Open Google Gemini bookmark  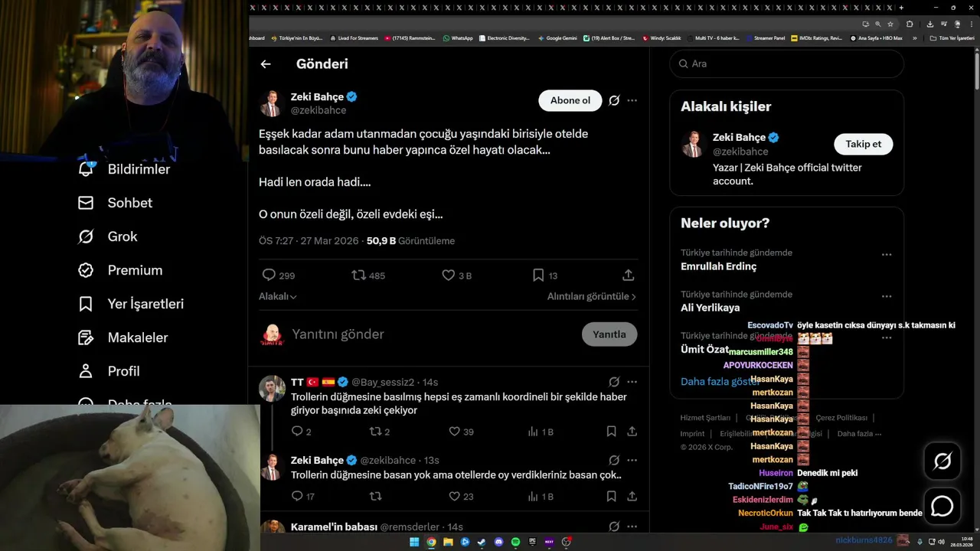[557, 37]
